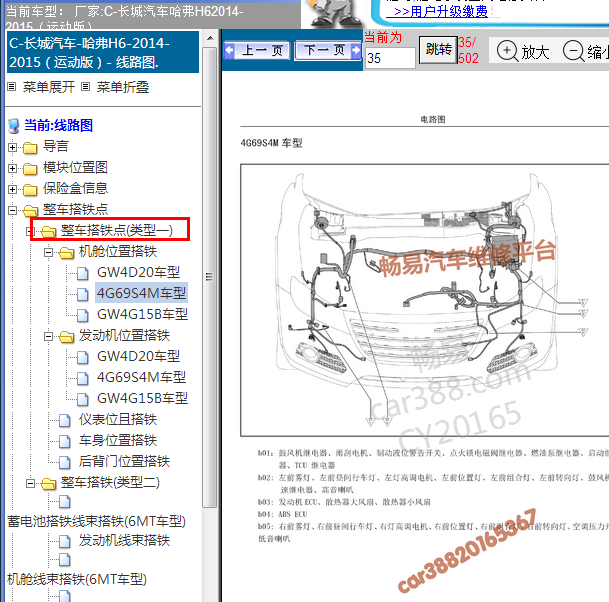609x602 pixels.
Task: Click the page number input field showing 35
Action: 390,58
